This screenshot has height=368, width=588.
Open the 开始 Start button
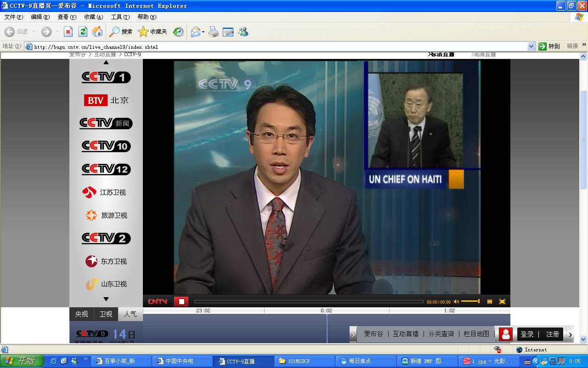pyautogui.click(x=22, y=361)
